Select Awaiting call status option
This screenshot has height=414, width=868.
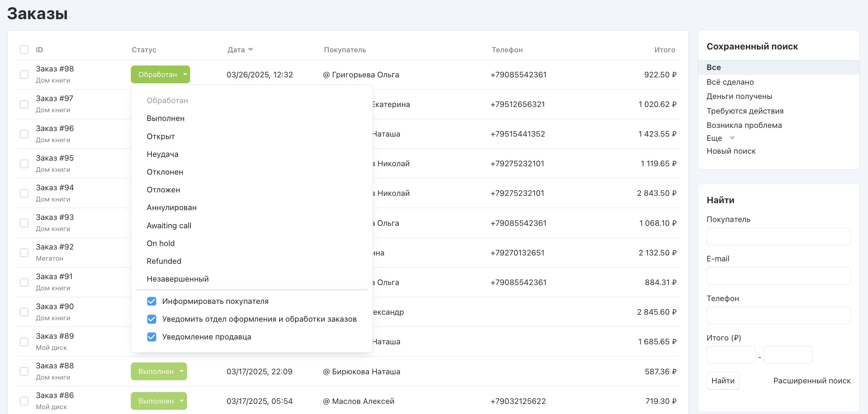169,226
